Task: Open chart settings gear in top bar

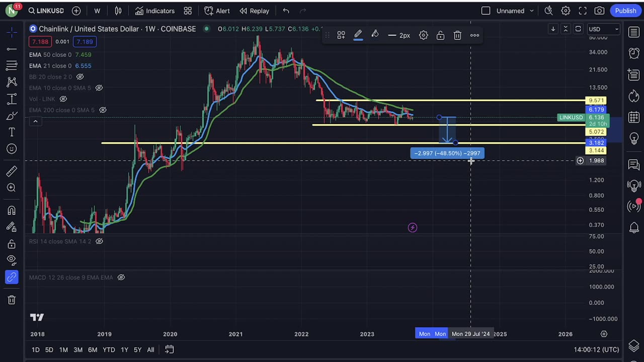Action: click(x=566, y=11)
